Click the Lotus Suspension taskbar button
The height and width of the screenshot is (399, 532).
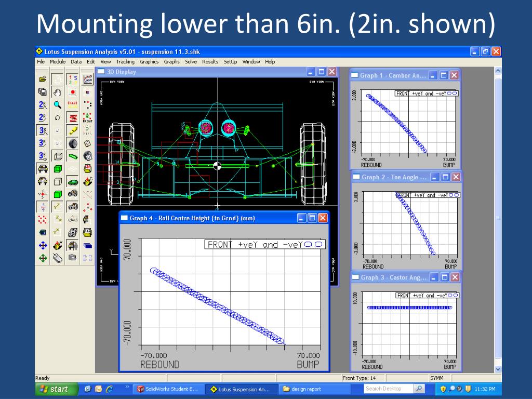tap(242, 389)
